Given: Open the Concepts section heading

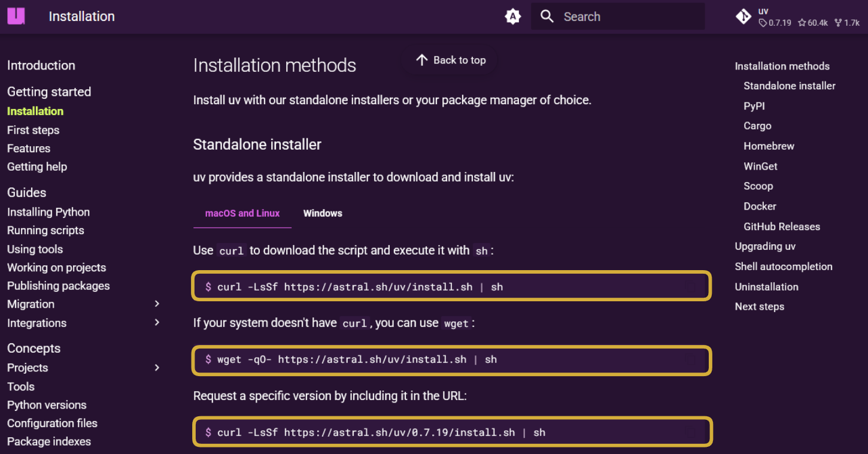Looking at the screenshot, I should (34, 349).
